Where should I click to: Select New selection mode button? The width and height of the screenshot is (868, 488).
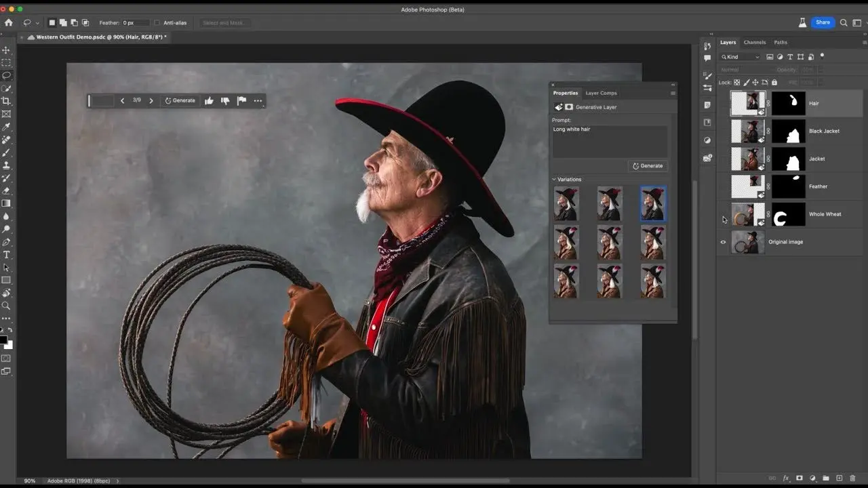(52, 22)
